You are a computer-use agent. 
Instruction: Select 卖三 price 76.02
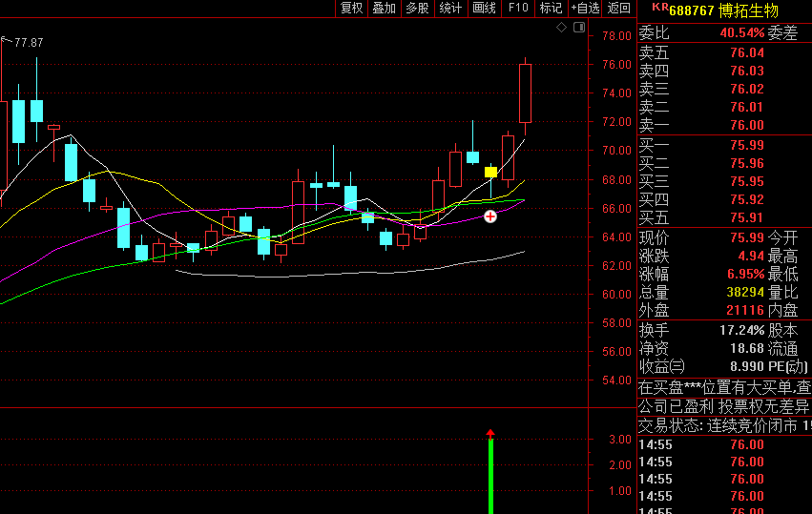coord(747,89)
